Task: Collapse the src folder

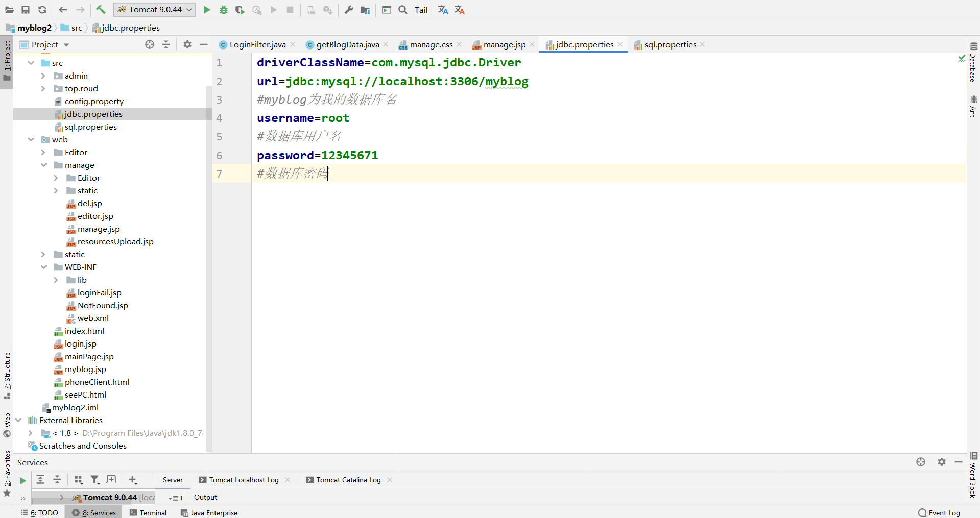Action: coord(31,63)
